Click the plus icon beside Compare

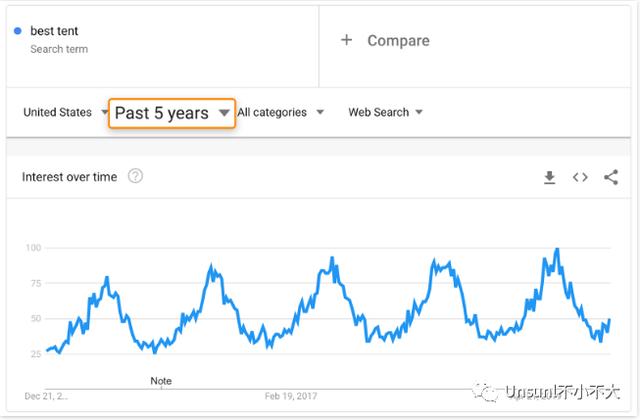click(347, 40)
